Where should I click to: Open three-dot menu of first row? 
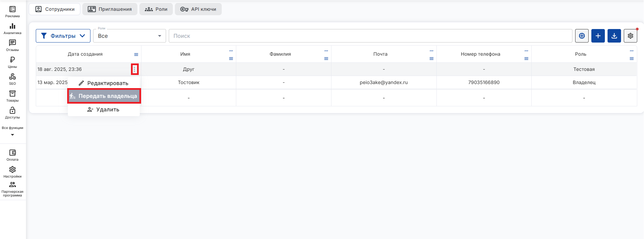pos(135,69)
